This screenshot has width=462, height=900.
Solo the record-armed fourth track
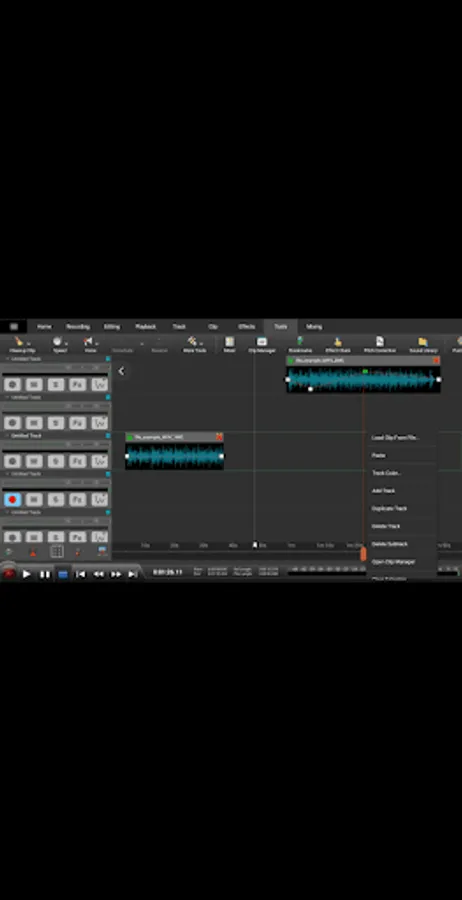[56, 499]
